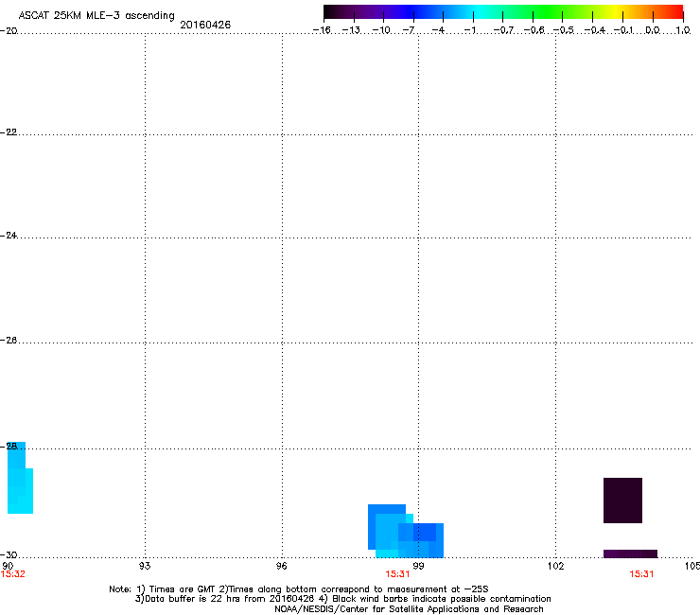
Task: Click the -16 label on the color scale
Action: click(x=322, y=30)
